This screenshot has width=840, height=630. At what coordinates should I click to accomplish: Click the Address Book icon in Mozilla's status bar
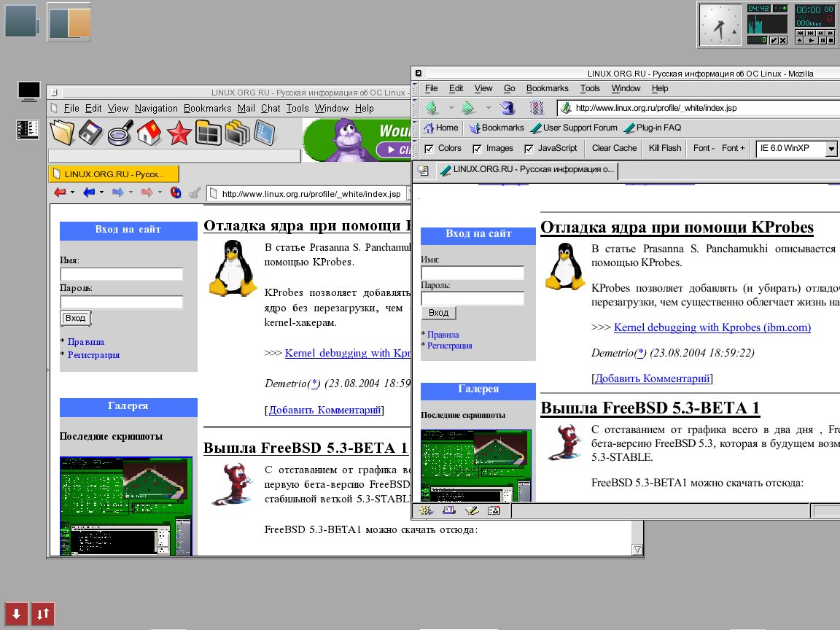click(x=494, y=511)
